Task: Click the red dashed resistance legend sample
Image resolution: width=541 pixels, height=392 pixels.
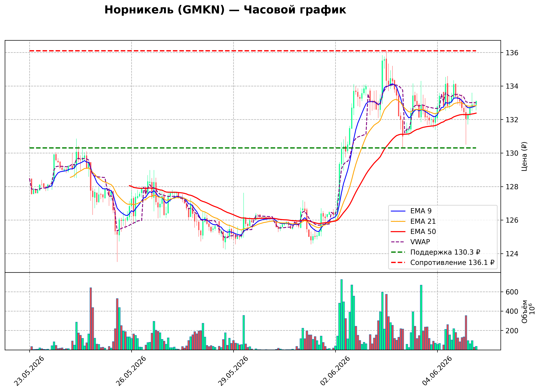Action: point(398,263)
